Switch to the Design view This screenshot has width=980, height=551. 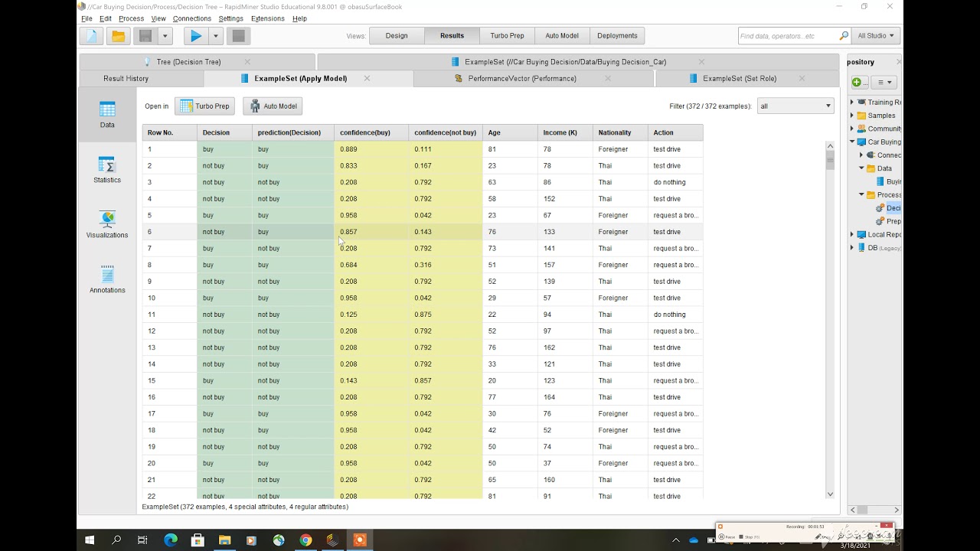[x=397, y=36]
